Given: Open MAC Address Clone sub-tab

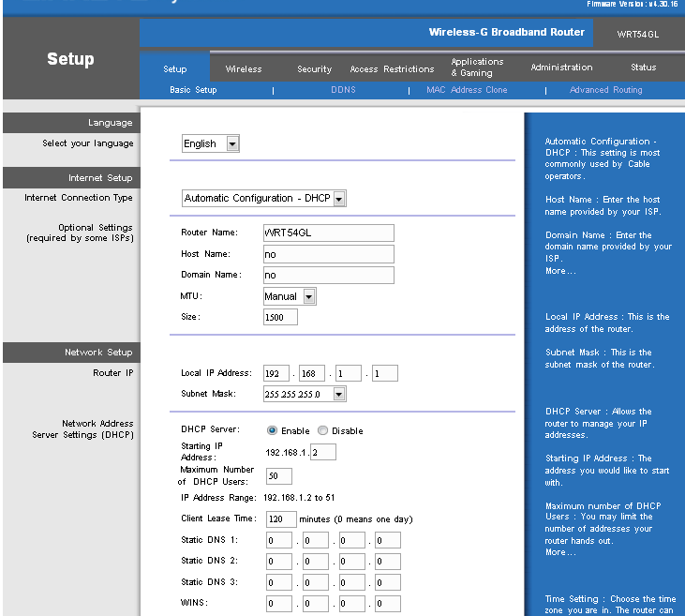Looking at the screenshot, I should tap(467, 90).
